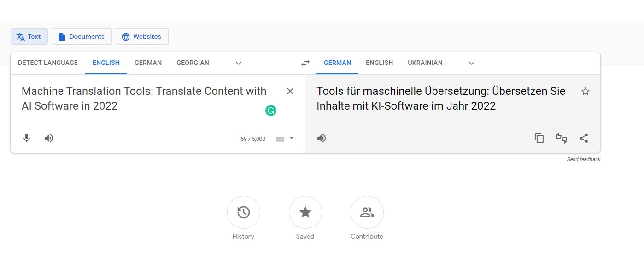
Task: Choose Georgian as source language
Action: [193, 63]
